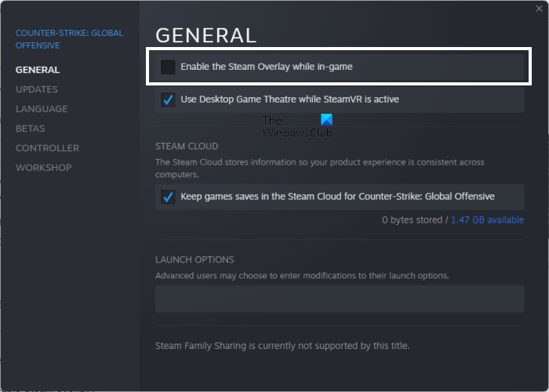Open the General settings tab
549x392 pixels.
click(38, 70)
